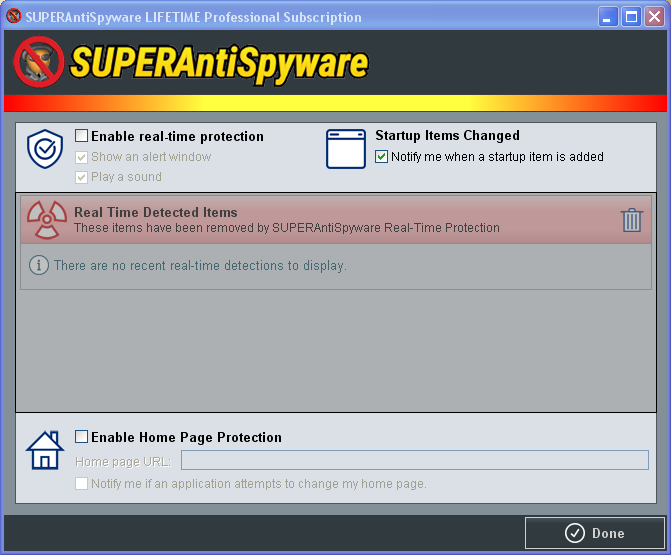Click the house home page protection icon
Screen dimensions: 671x555
click(45, 450)
